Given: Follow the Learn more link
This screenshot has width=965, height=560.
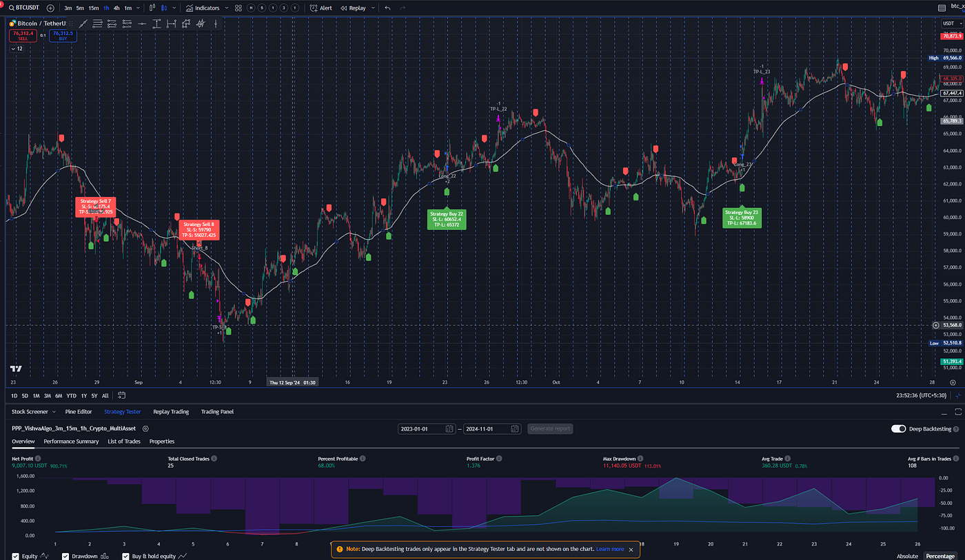Looking at the screenshot, I should 610,549.
